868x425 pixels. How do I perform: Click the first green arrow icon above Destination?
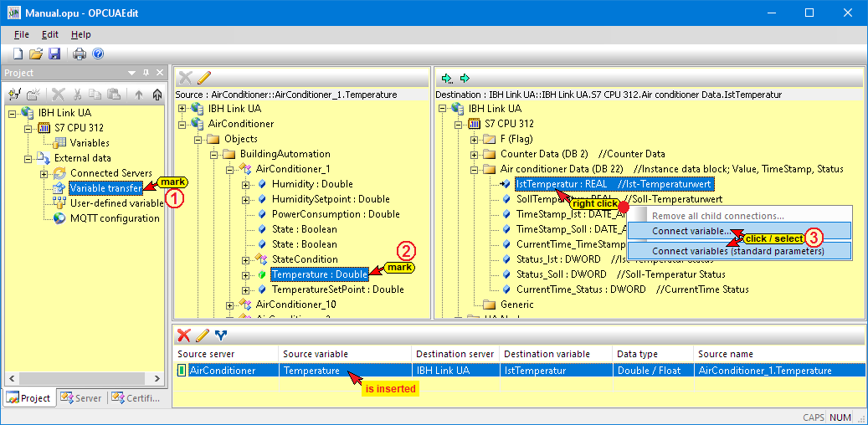point(447,79)
